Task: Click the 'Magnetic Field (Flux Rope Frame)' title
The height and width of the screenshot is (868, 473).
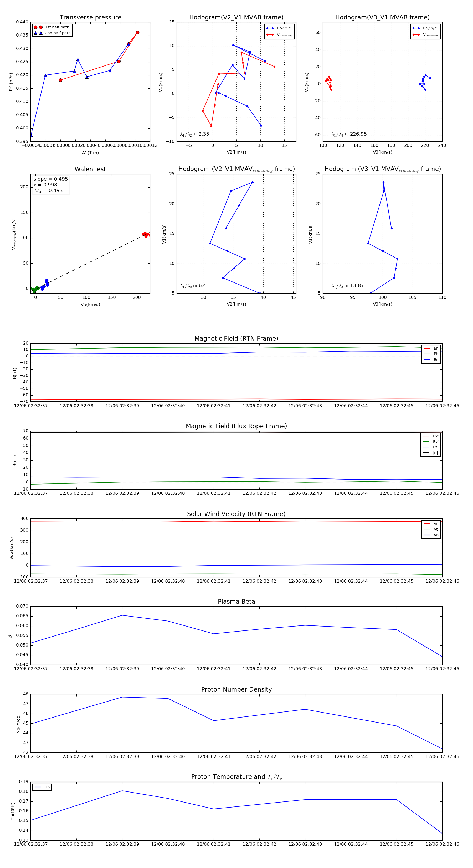Action: [236, 426]
